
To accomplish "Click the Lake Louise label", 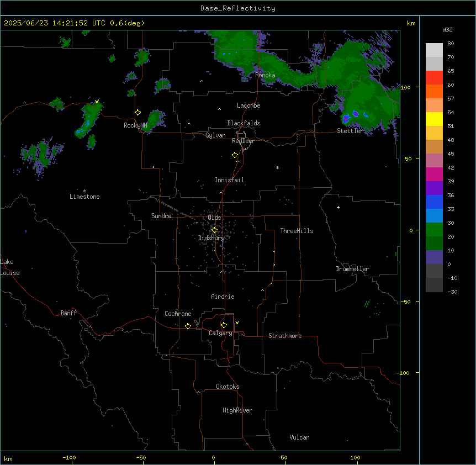I will (10, 267).
